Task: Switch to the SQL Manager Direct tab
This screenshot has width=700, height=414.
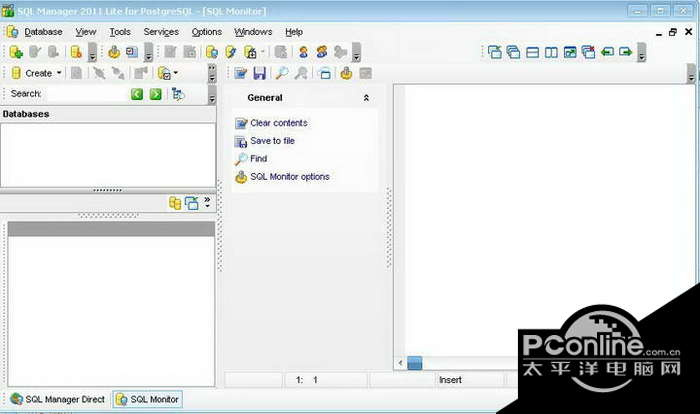Action: click(57, 399)
